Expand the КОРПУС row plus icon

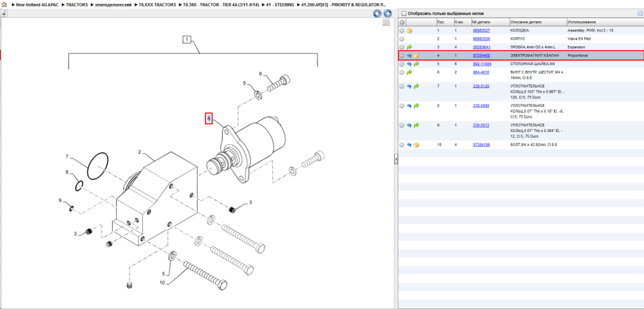click(402, 39)
